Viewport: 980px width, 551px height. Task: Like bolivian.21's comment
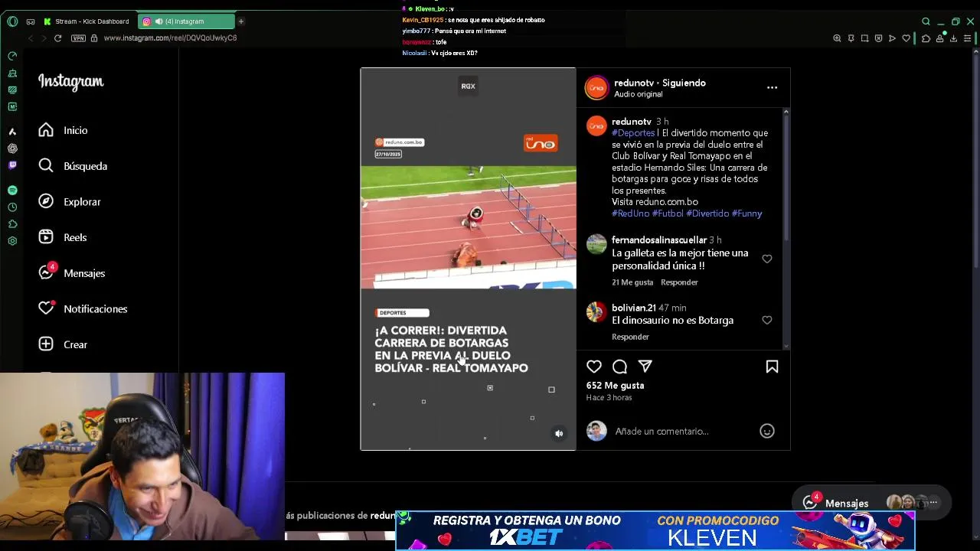coord(766,320)
